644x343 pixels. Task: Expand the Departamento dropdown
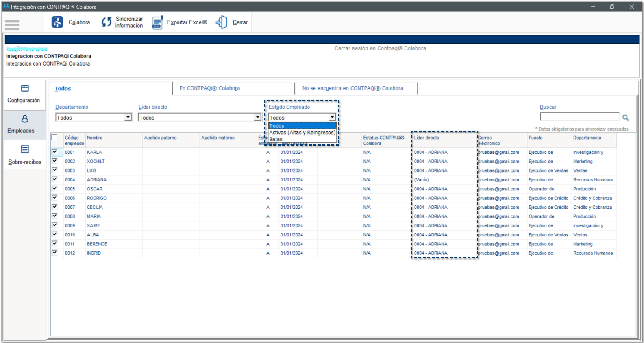click(x=128, y=118)
